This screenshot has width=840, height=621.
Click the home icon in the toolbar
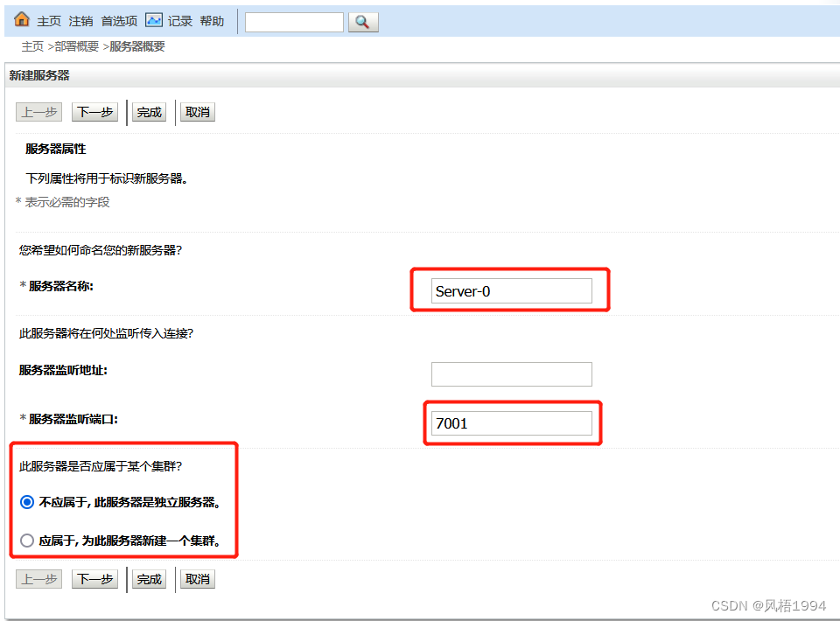(21, 20)
